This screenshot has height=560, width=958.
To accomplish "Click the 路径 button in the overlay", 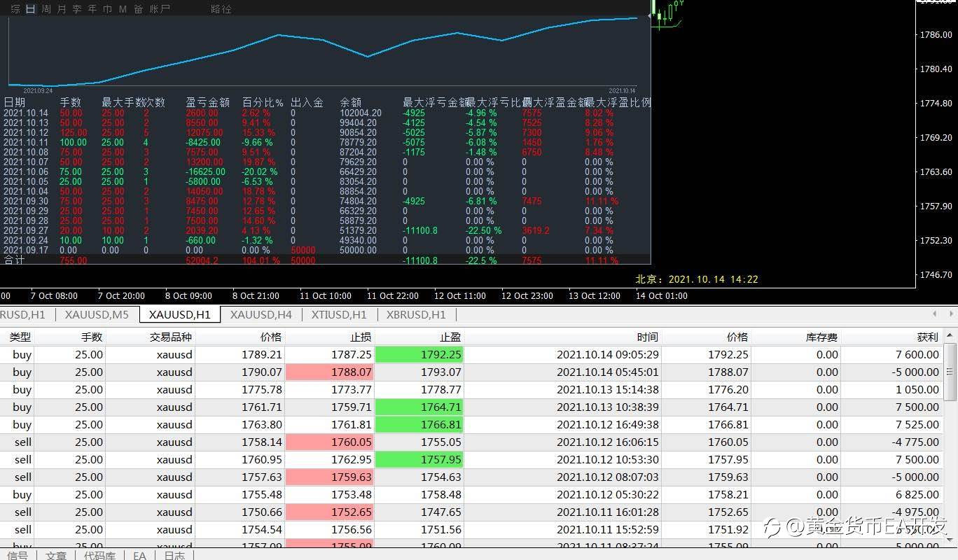I will coord(221,9).
